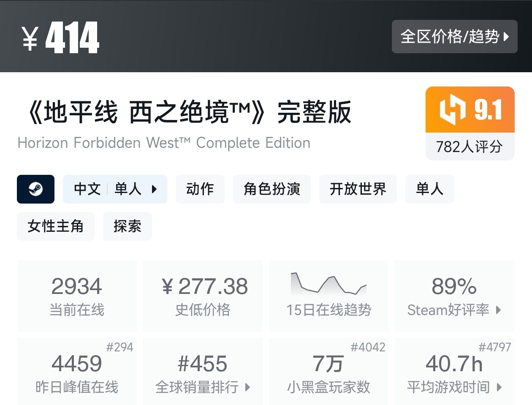Viewport: 532px width, 405px height.
Task: Open the 15日在线趋势 chart
Action: point(328,296)
